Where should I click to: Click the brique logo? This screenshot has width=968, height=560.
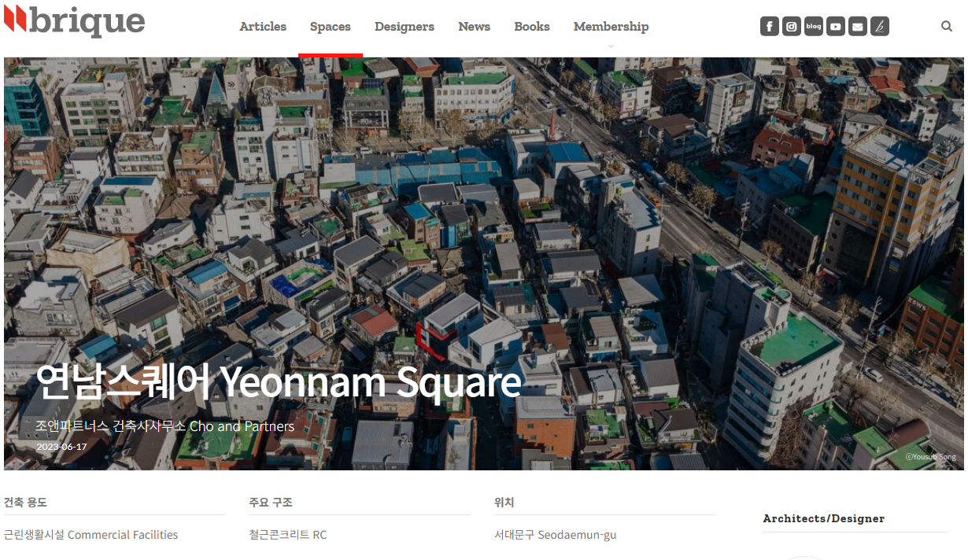coord(75,21)
